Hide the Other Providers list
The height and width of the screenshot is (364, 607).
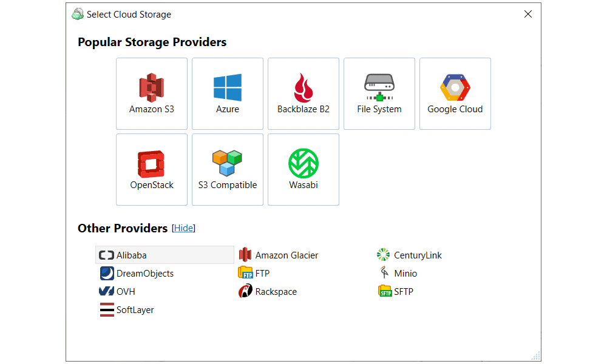[x=183, y=228]
